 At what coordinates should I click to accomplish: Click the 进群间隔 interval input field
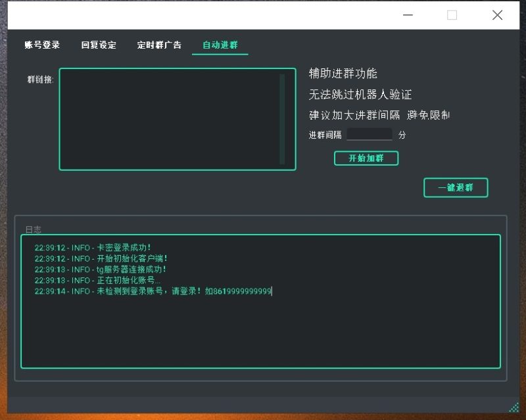(369, 135)
